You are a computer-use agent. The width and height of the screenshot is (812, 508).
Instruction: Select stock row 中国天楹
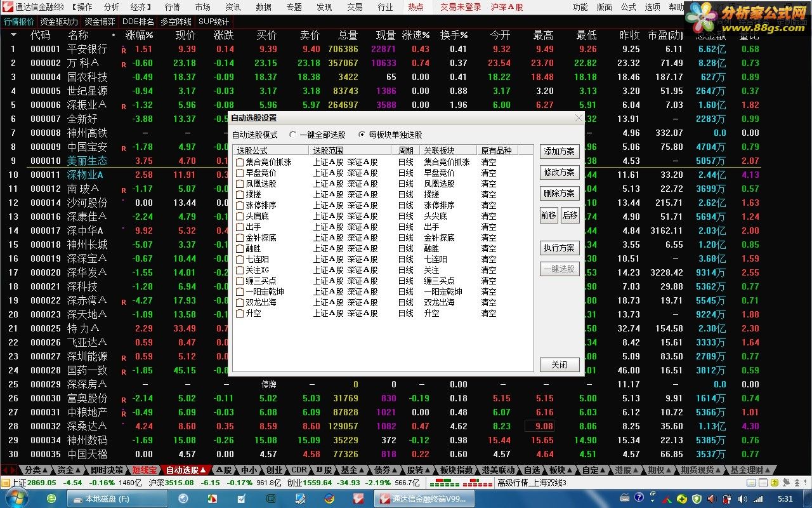[381, 454]
